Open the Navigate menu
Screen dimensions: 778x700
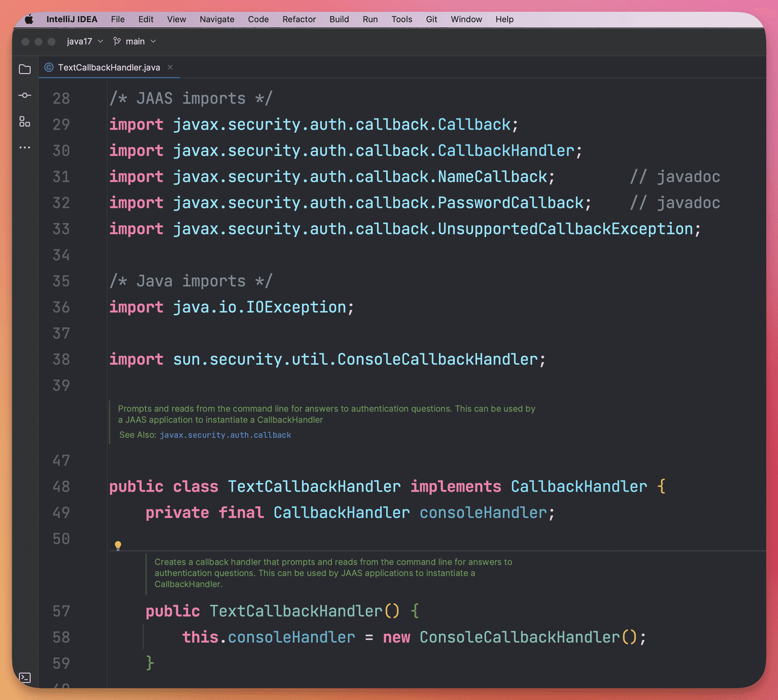pyautogui.click(x=217, y=19)
